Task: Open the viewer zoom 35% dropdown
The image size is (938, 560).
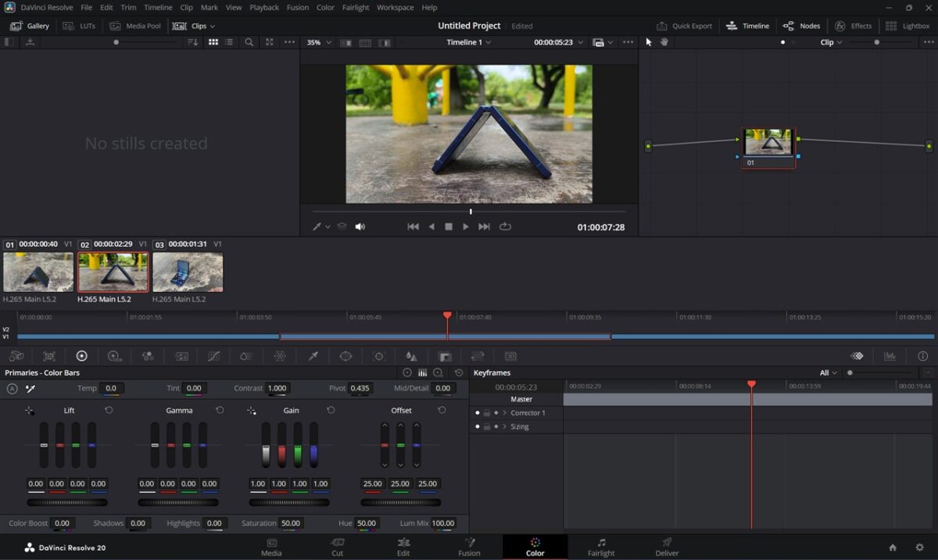Action: 319,42
